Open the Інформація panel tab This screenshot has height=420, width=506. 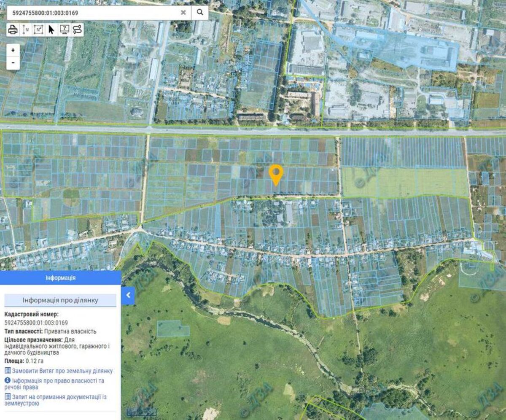pyautogui.click(x=60, y=278)
